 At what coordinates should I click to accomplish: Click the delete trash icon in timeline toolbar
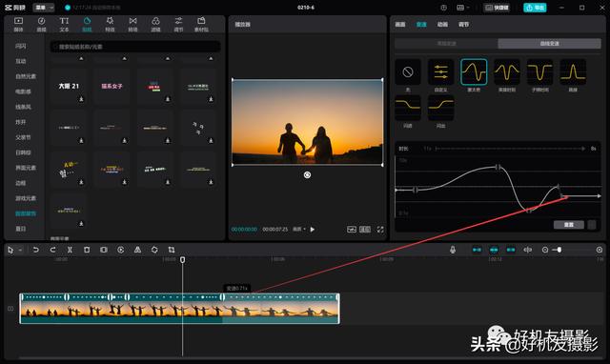(x=87, y=250)
